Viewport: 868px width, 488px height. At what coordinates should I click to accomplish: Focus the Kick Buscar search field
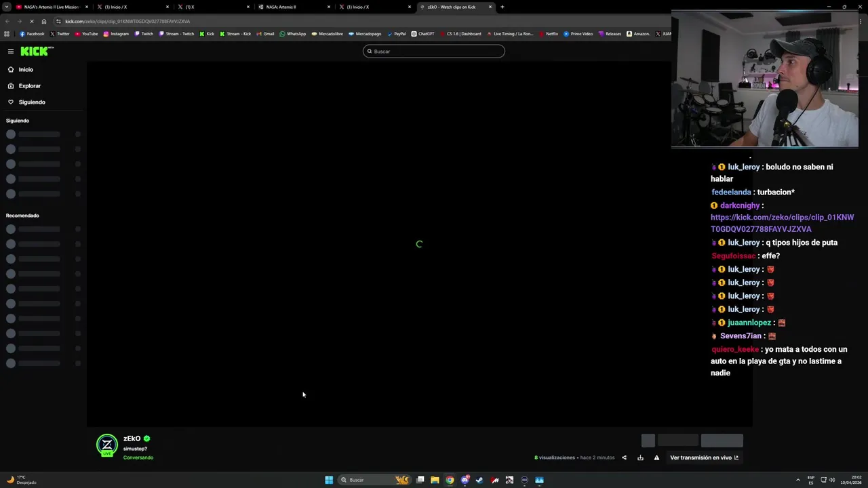pyautogui.click(x=434, y=51)
